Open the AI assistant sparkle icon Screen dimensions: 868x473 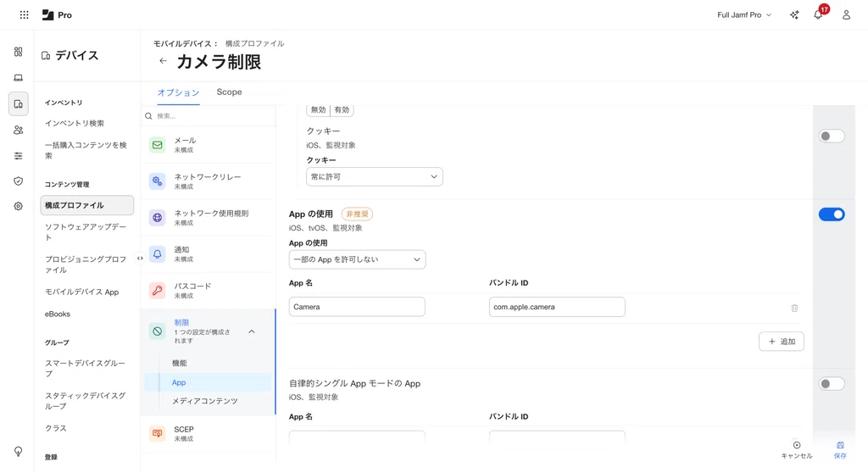(x=794, y=15)
